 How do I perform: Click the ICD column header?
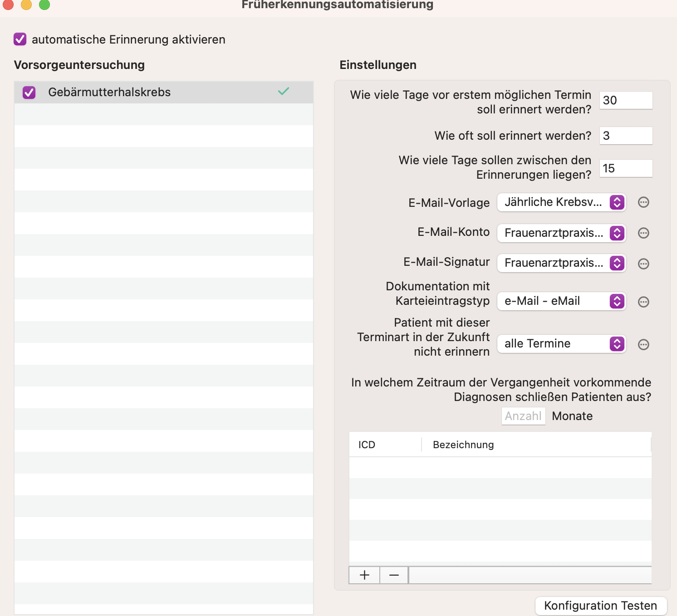pyautogui.click(x=385, y=445)
